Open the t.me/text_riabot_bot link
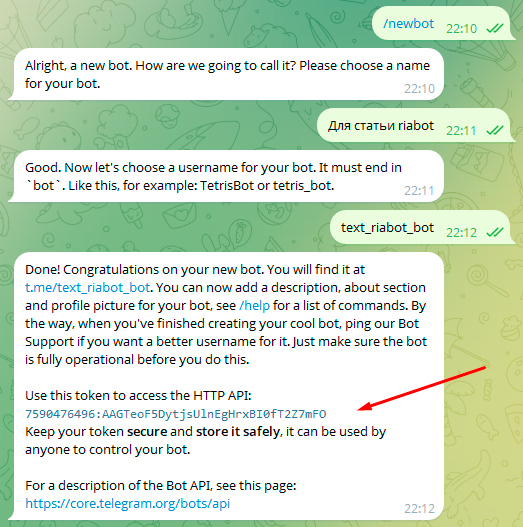 click(x=87, y=288)
